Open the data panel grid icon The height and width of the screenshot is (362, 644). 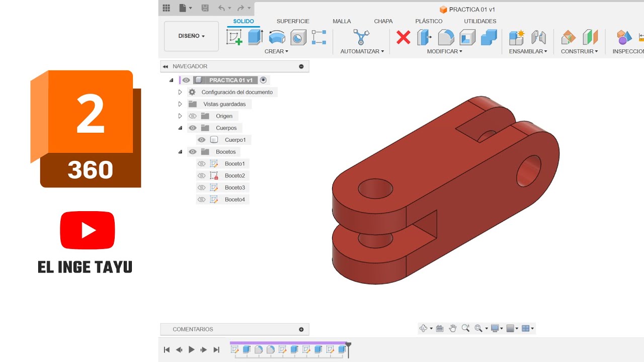(x=167, y=8)
